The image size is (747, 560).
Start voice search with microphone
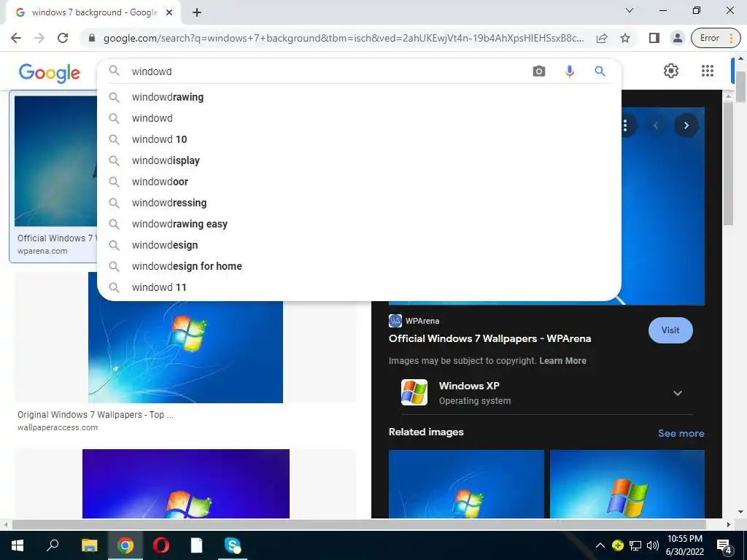(569, 71)
